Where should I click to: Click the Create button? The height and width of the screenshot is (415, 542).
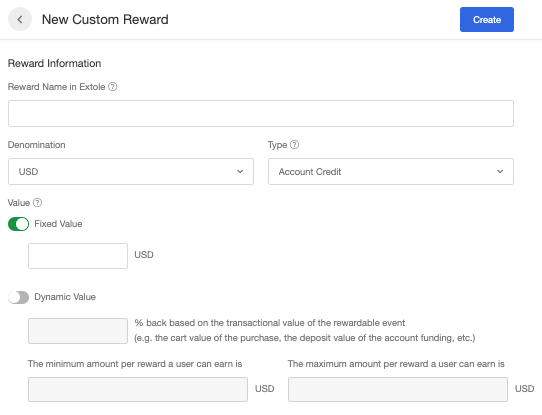point(487,19)
